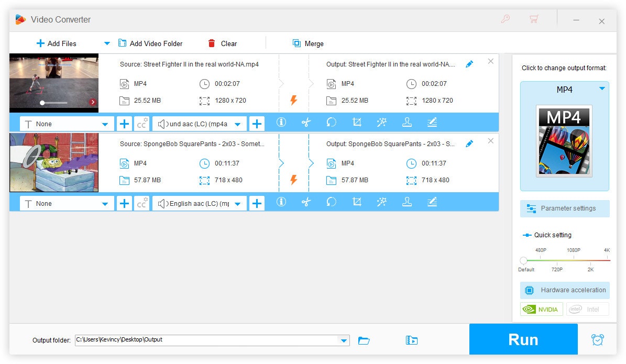
Task: Expand the output folder path dropdown
Action: (x=343, y=340)
